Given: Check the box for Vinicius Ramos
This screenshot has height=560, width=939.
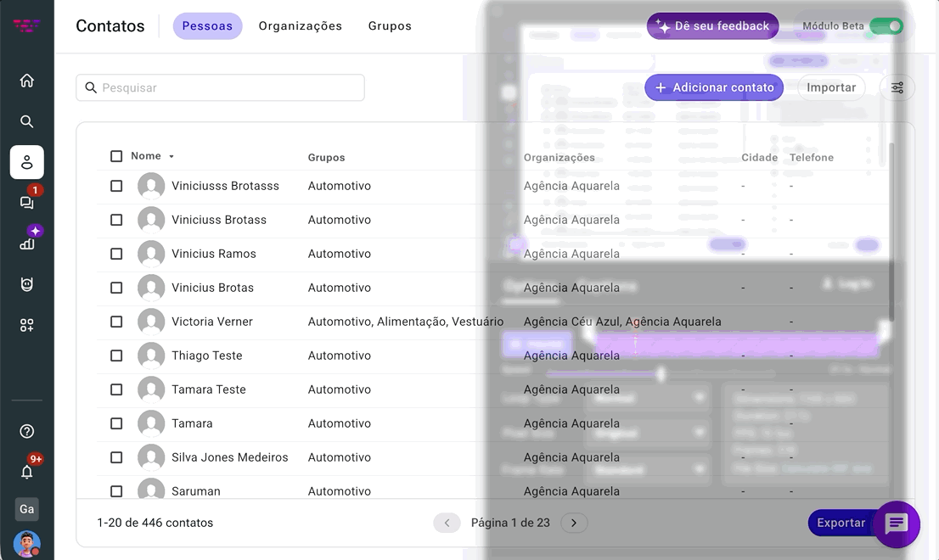Looking at the screenshot, I should click(x=116, y=254).
